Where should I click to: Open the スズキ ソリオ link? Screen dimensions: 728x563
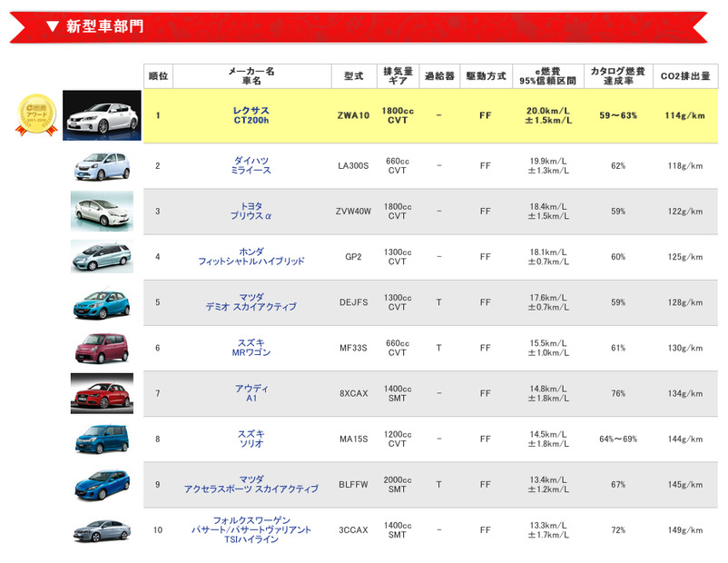(251, 439)
